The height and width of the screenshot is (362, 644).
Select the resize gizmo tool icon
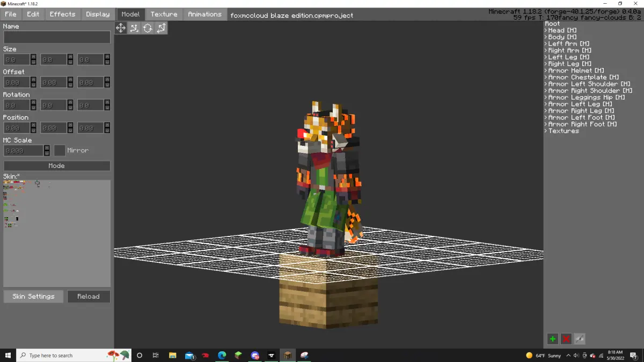coord(161,28)
